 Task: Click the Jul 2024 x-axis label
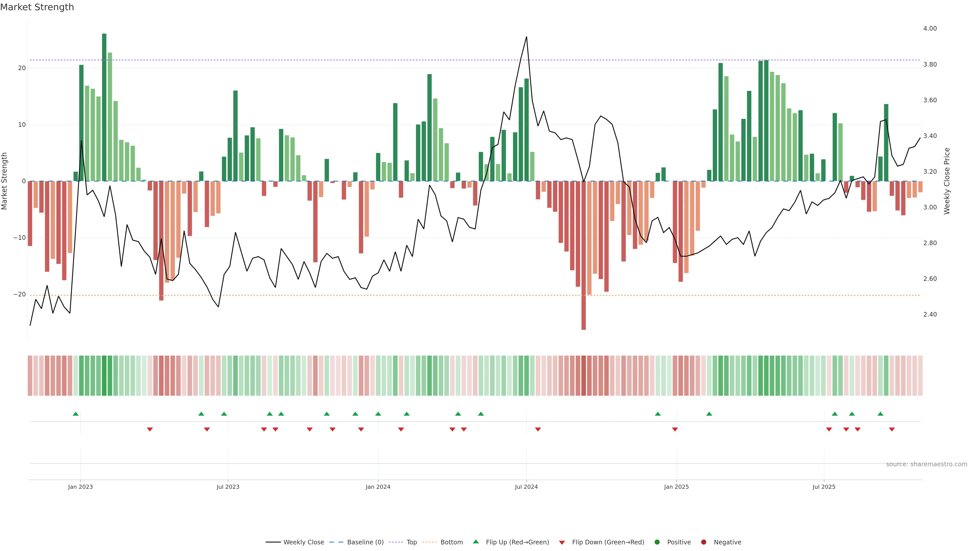point(526,487)
